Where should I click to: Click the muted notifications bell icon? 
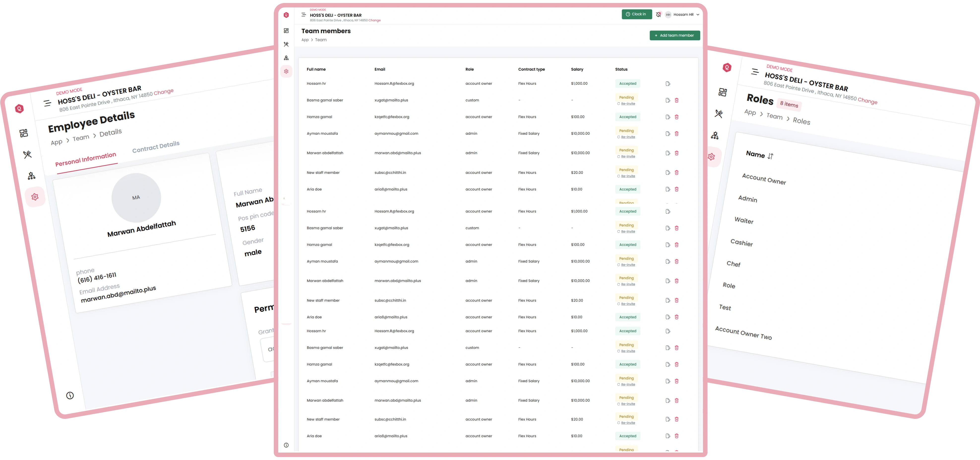tap(659, 14)
